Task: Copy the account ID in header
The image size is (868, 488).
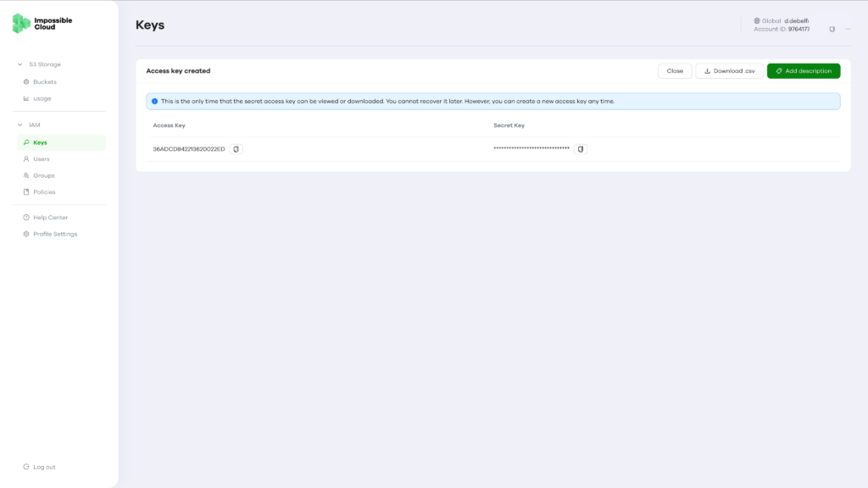Action: pyautogui.click(x=832, y=30)
